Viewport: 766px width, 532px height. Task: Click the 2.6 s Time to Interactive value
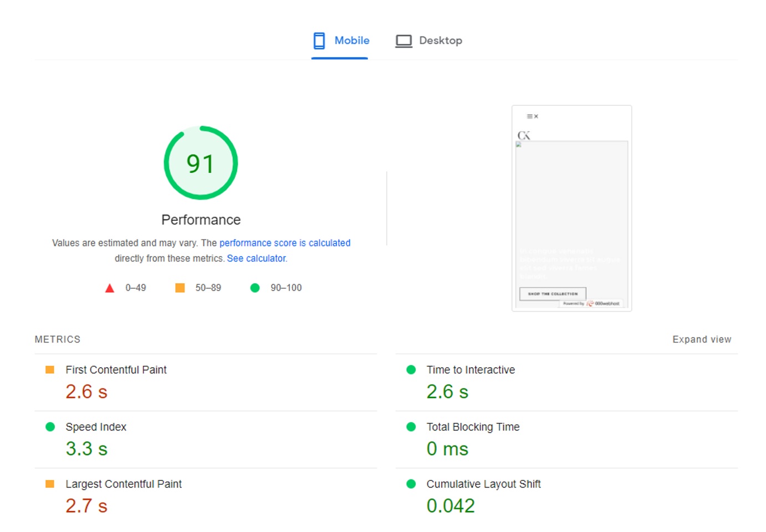click(x=447, y=392)
